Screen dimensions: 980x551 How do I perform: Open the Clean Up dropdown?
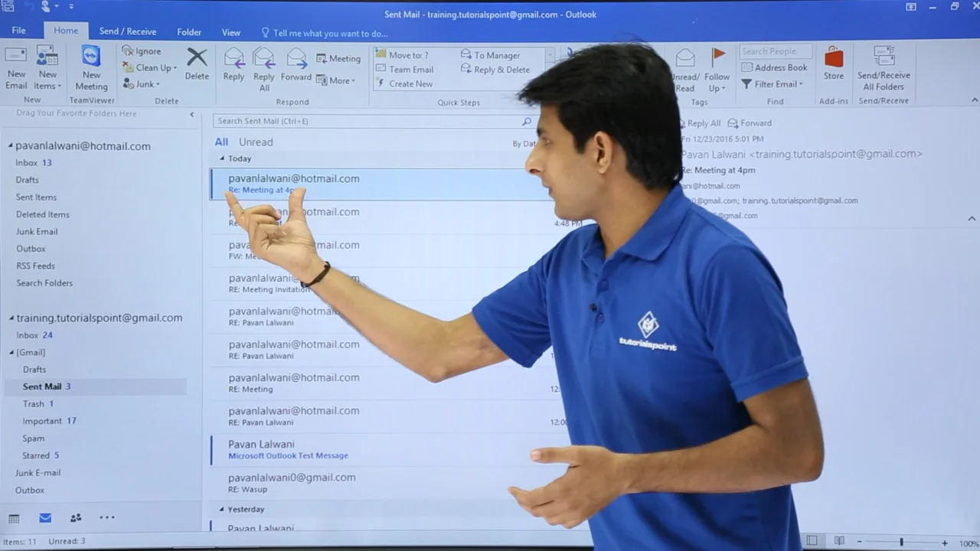(x=149, y=67)
